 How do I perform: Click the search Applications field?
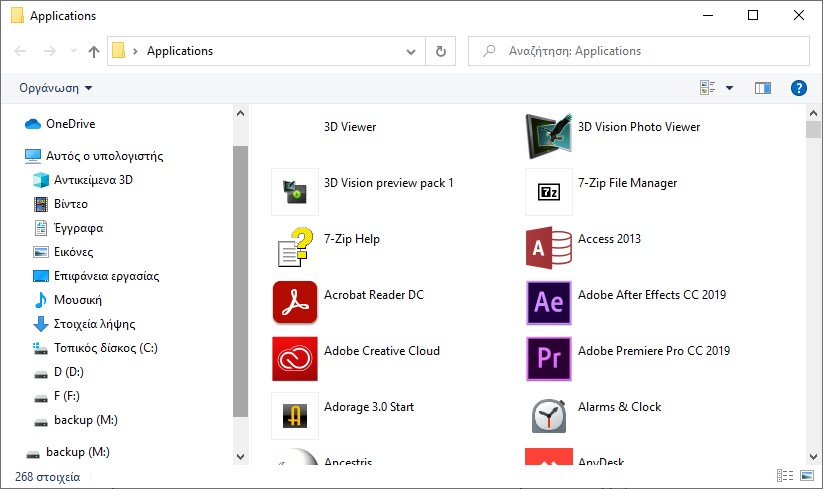coord(639,51)
